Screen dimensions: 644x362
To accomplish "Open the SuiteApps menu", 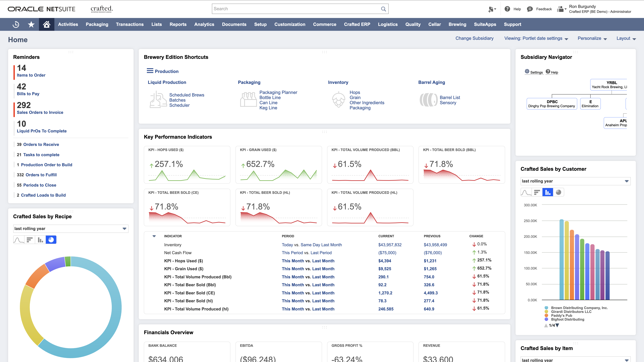I will click(485, 24).
